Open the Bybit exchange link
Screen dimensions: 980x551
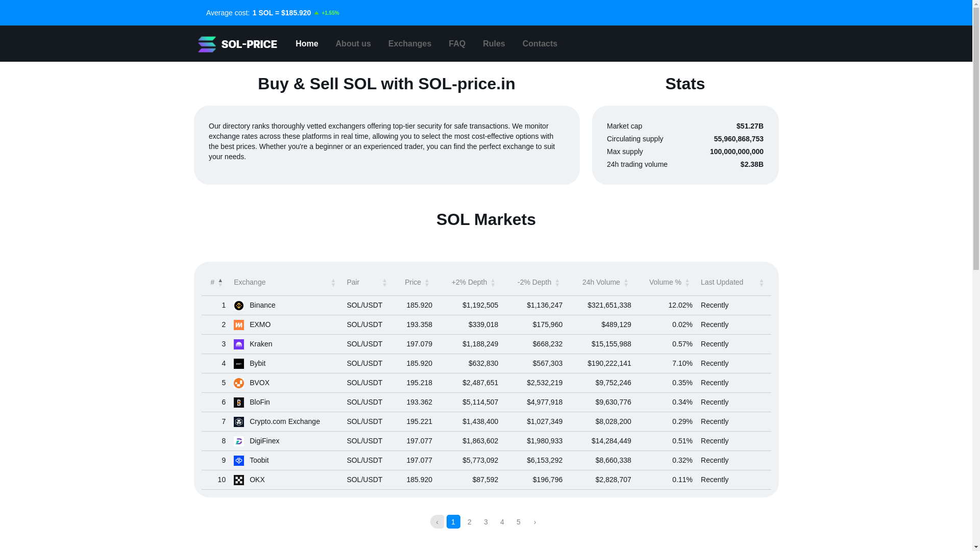click(257, 363)
